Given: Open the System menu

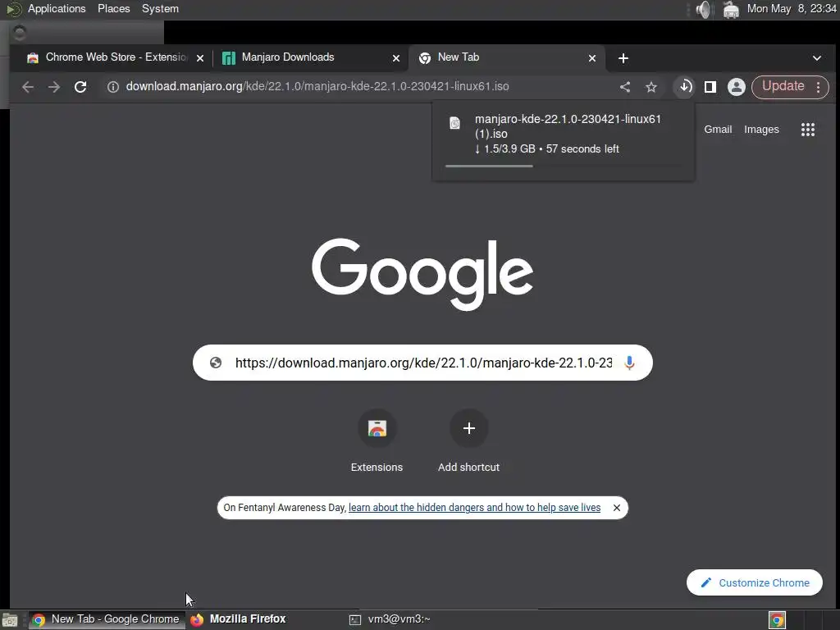Looking at the screenshot, I should click(160, 8).
